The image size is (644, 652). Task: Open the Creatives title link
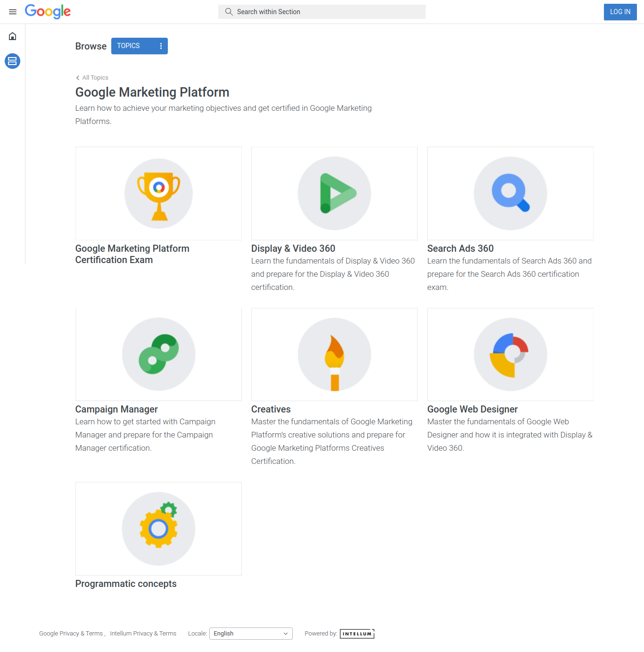pos(271,409)
